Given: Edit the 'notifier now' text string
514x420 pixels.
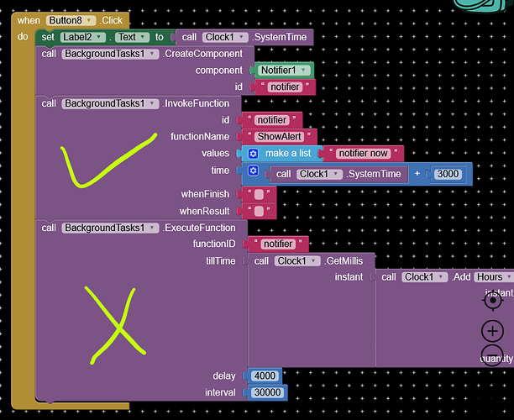Looking at the screenshot, I should click(363, 154).
